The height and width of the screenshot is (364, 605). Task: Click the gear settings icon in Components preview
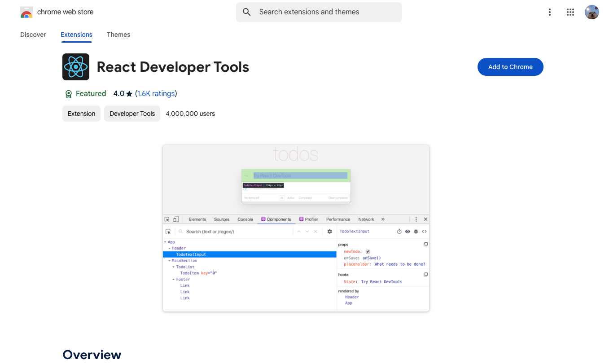[x=329, y=232]
